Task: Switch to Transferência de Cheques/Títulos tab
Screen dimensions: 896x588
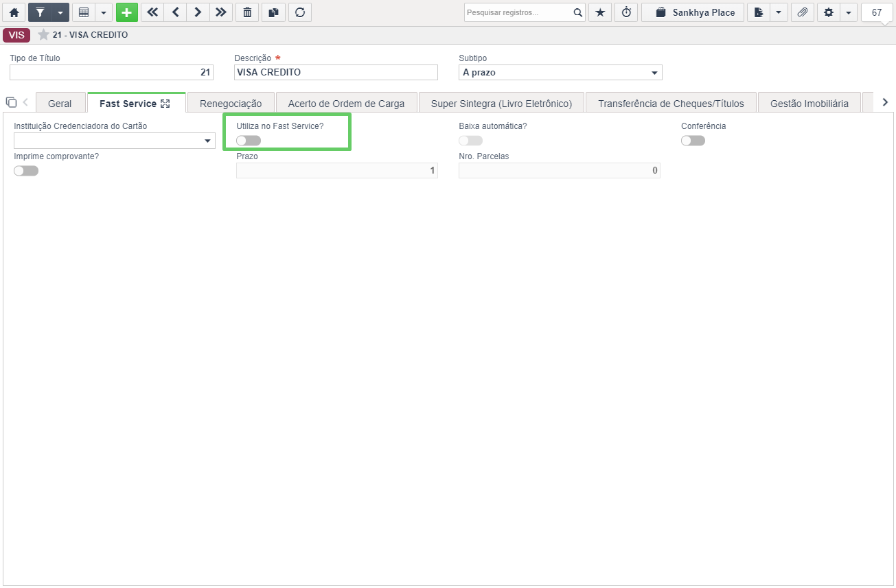Action: click(x=671, y=104)
